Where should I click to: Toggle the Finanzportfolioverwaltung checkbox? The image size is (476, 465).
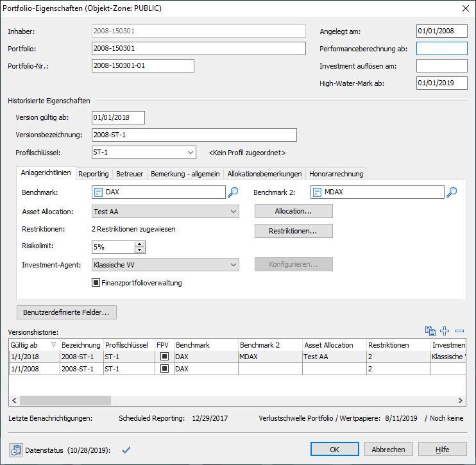pyautogui.click(x=97, y=282)
